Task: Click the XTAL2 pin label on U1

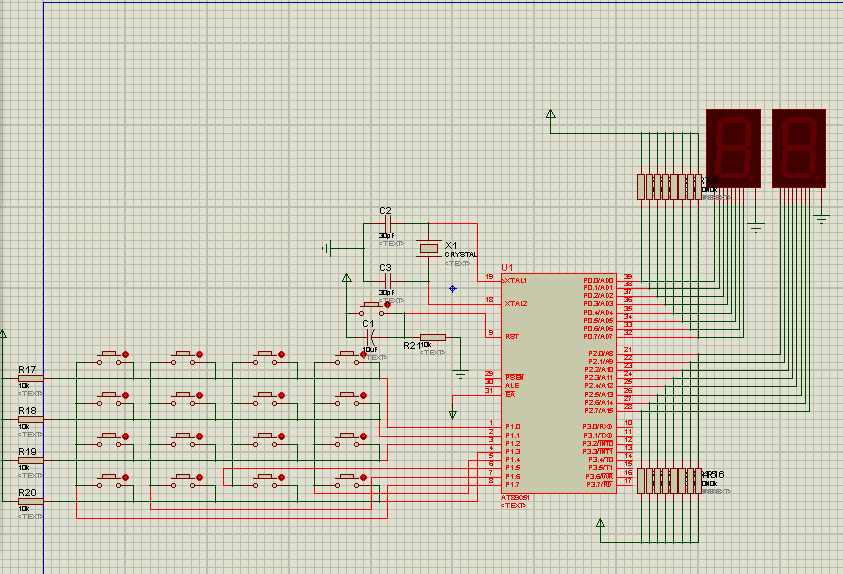Action: [516, 304]
